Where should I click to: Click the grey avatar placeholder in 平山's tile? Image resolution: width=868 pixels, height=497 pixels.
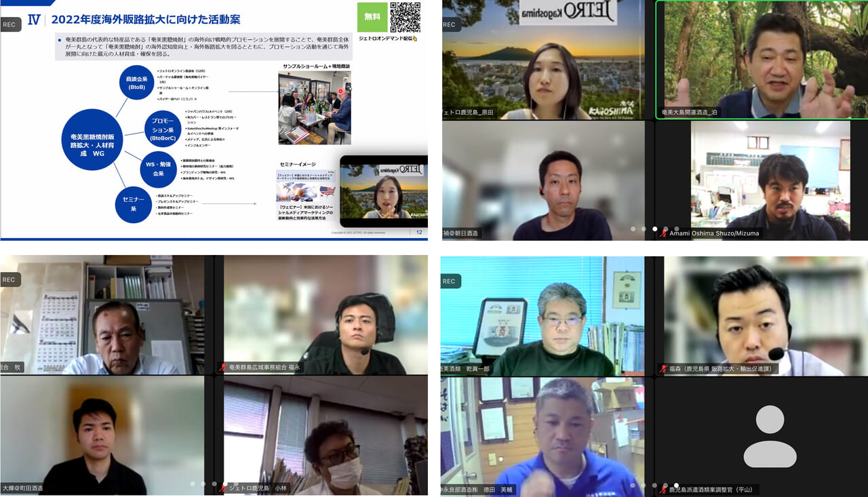click(x=770, y=437)
